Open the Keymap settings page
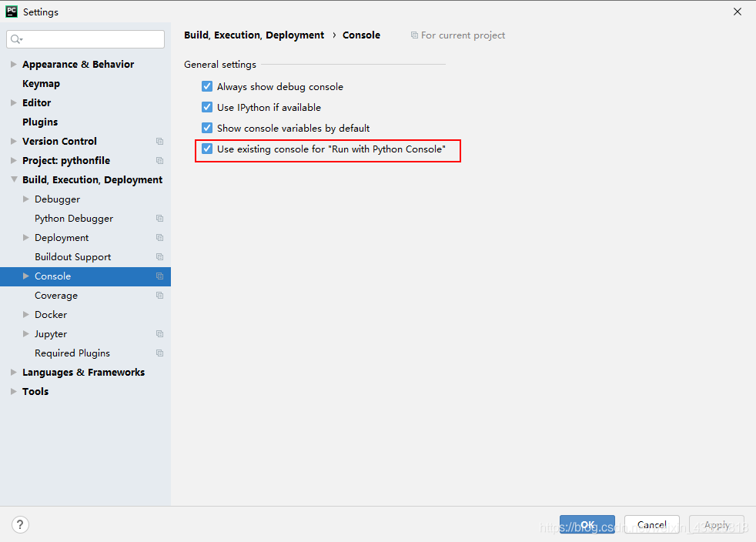The width and height of the screenshot is (756, 542). click(41, 83)
